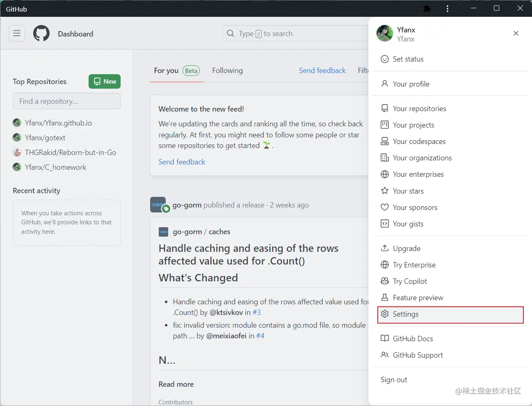Open Your gists menu entry
Screen dimensions: 532x406
450,224
